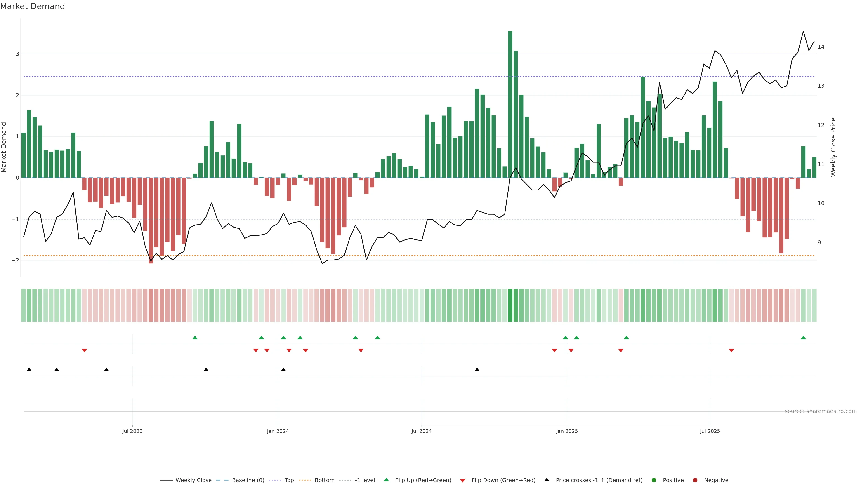Click the first red flip-down triangle marker
Screen dimensions: 868x488
(x=85, y=351)
